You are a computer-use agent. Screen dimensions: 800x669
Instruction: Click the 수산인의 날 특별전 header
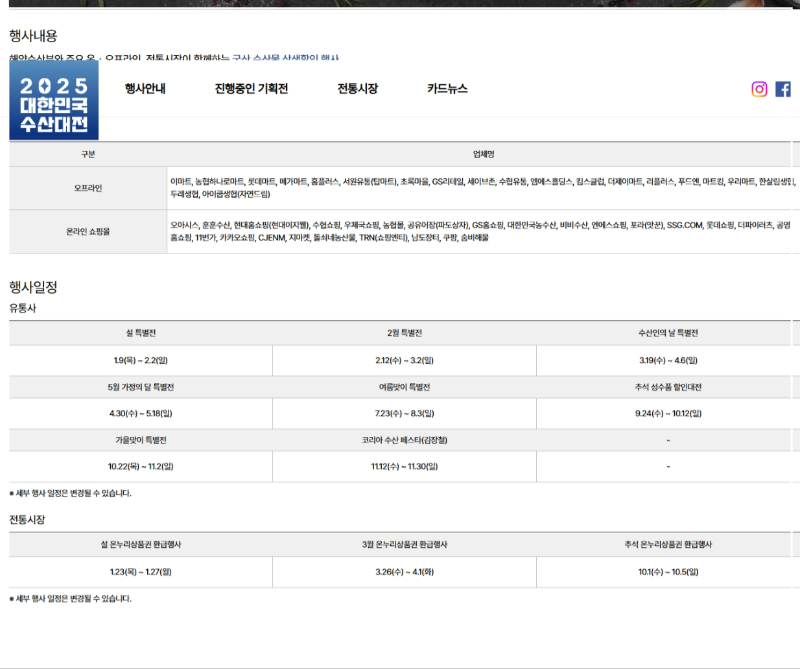click(x=668, y=333)
